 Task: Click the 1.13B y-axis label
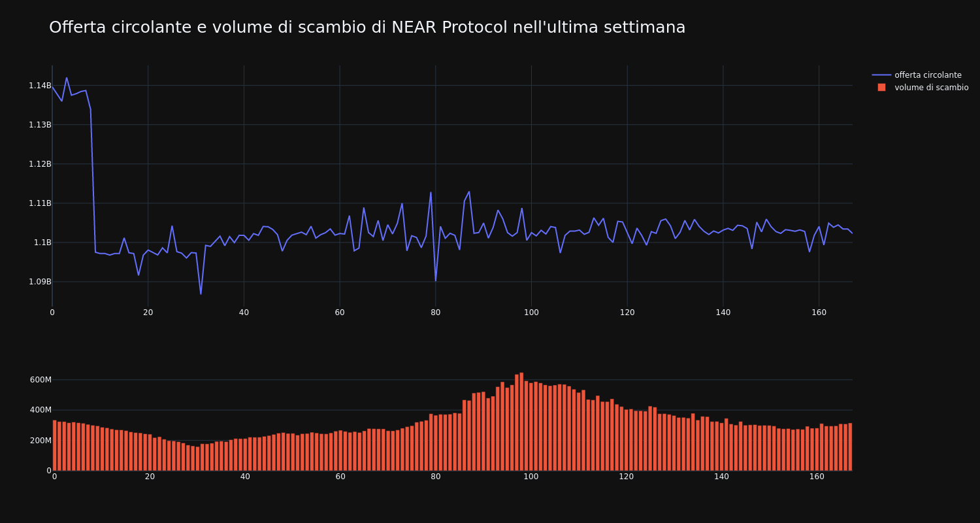(39, 125)
